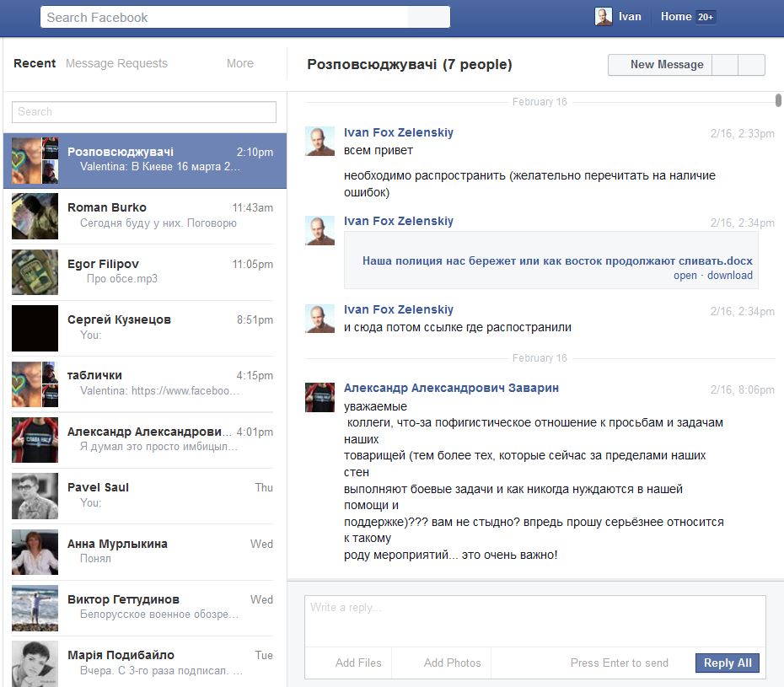
Task: Select the black avatar of Сергей Кузнецов
Action: tap(35, 328)
